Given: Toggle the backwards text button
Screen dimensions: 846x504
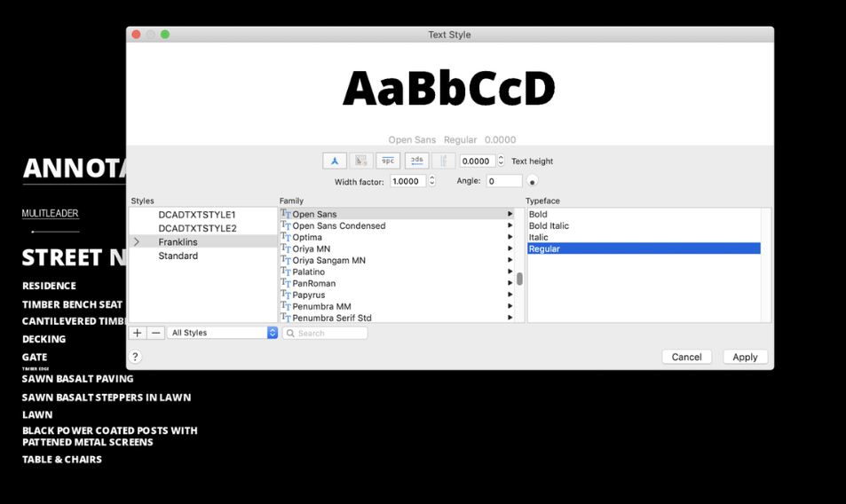Looking at the screenshot, I should coord(417,161).
